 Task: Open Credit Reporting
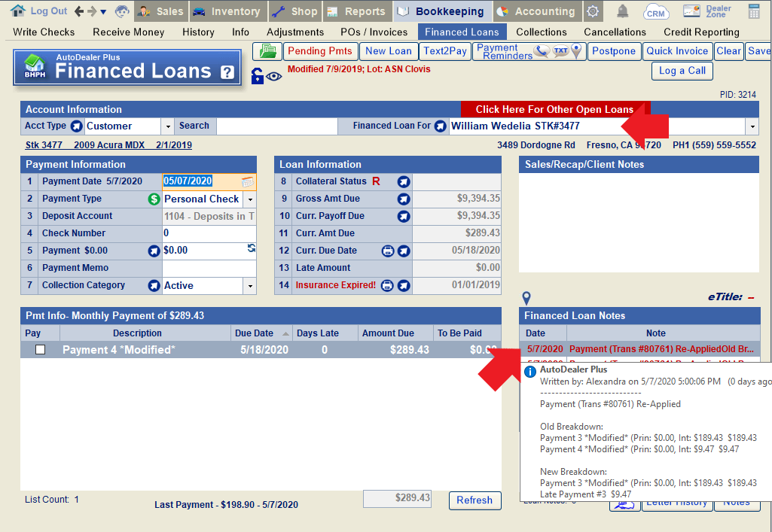[x=701, y=32]
